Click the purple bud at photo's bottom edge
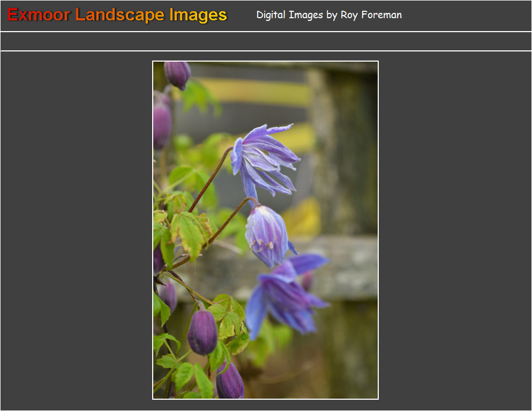The width and height of the screenshot is (532, 411). tap(230, 383)
